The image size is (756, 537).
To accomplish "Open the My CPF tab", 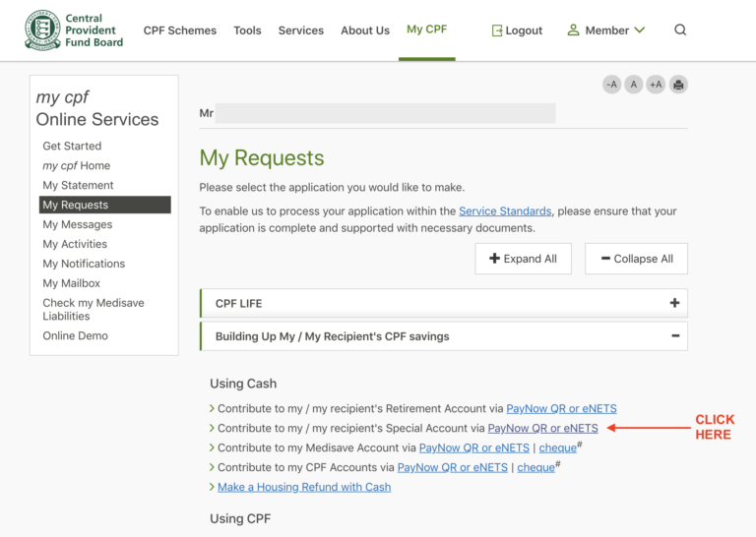I will tap(426, 30).
